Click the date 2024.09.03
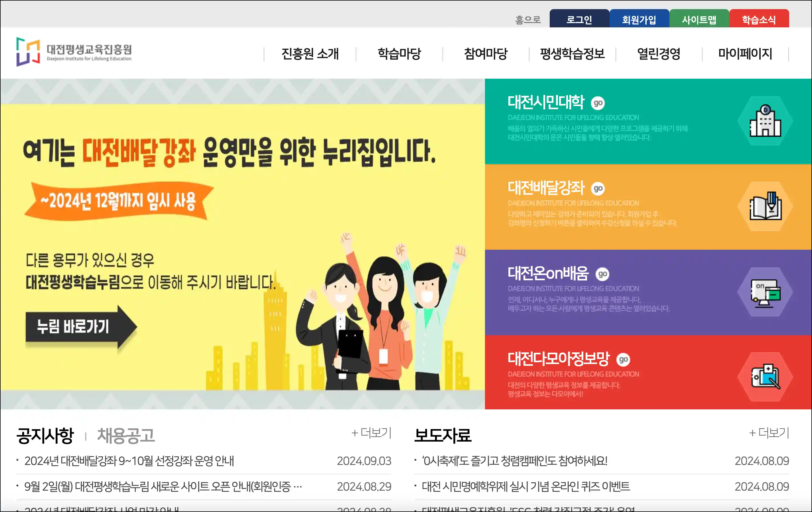This screenshot has width=812, height=512. pyautogui.click(x=364, y=461)
